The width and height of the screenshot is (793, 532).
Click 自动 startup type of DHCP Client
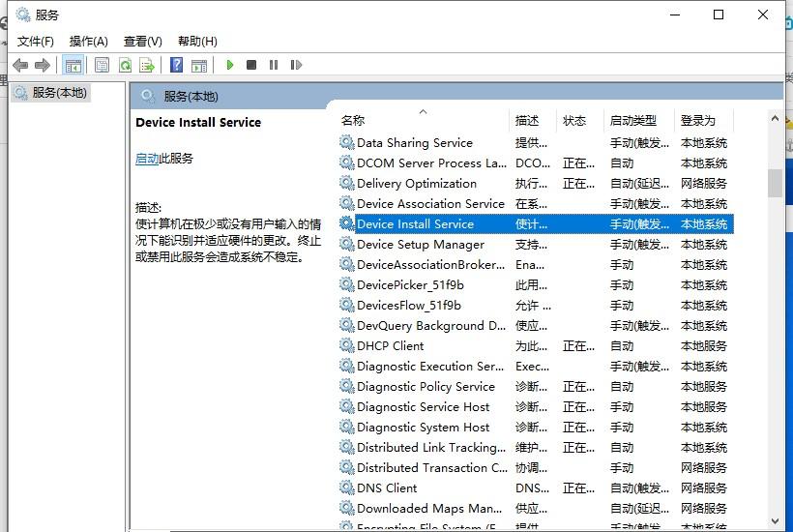click(622, 346)
